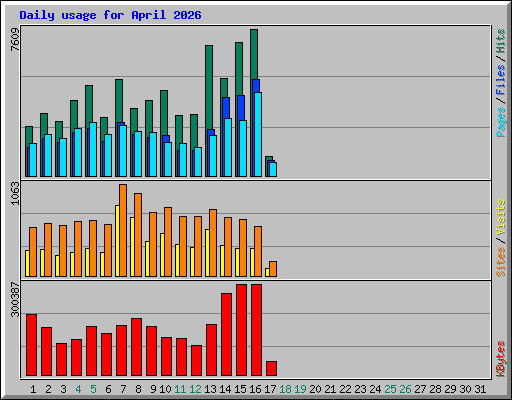Click the red KBytes bar for day 15
Viewport: 512px width, 400px height.
(241, 330)
